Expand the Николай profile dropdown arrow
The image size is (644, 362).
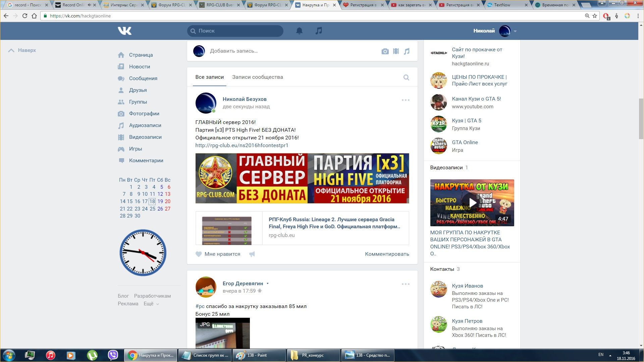(x=515, y=31)
